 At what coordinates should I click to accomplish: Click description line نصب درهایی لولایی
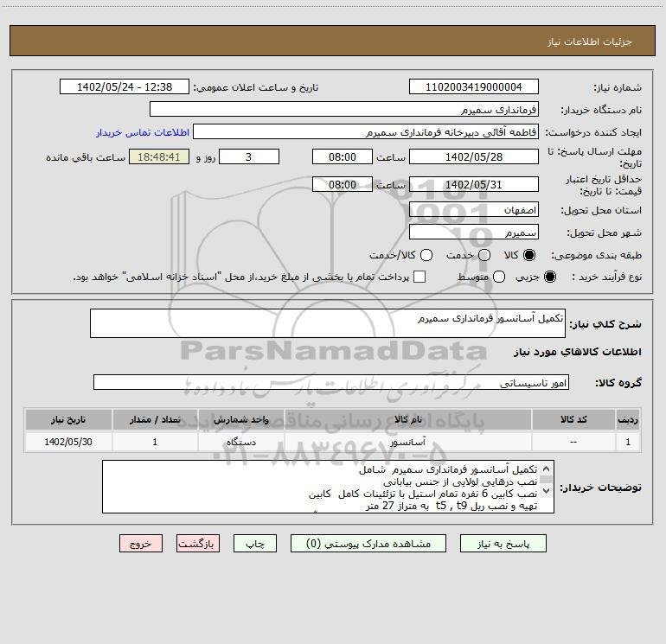[x=460, y=481]
